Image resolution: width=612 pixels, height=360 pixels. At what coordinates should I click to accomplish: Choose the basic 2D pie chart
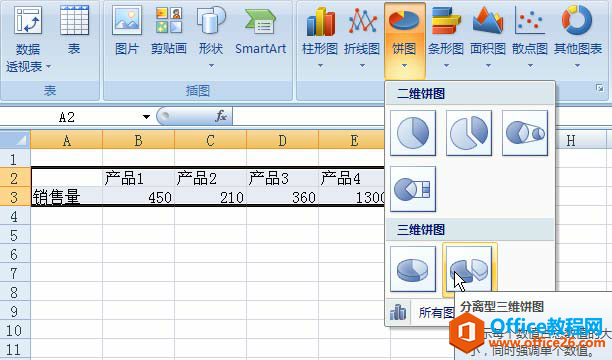[413, 133]
